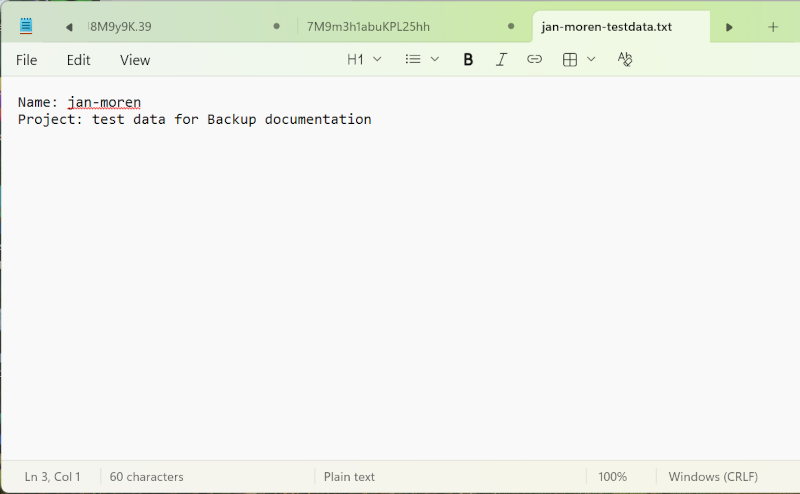This screenshot has width=800, height=494.
Task: Add a new tab with plus
Action: point(773,27)
